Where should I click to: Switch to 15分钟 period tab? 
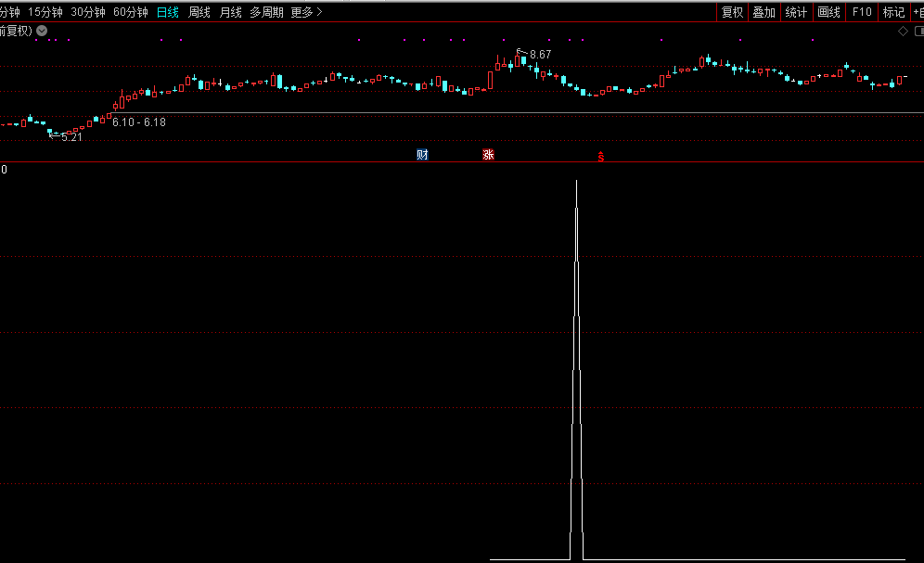[45, 12]
